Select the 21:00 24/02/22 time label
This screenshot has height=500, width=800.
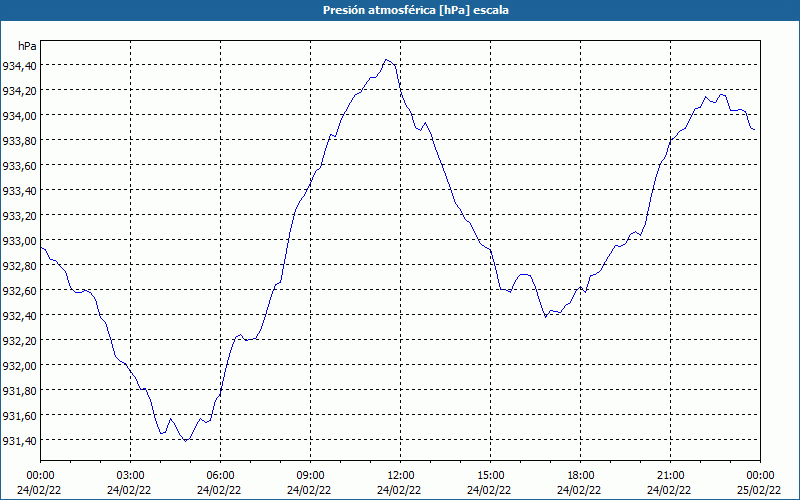(669, 483)
